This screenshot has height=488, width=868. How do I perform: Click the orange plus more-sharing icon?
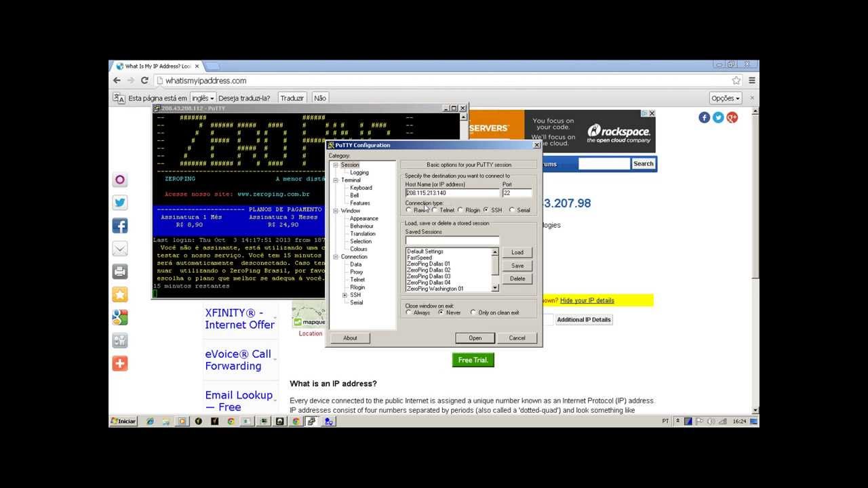[120, 364]
